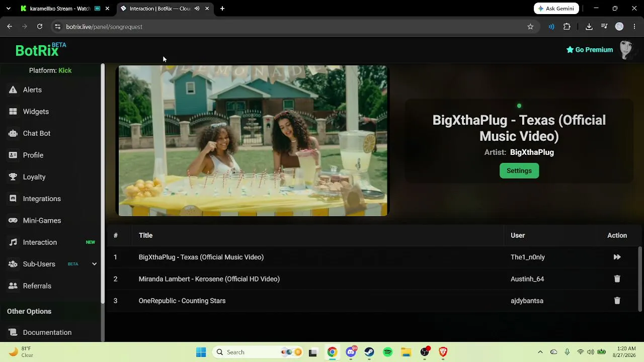Click the taskbar Search box
The height and width of the screenshot is (362, 644).
(x=259, y=352)
